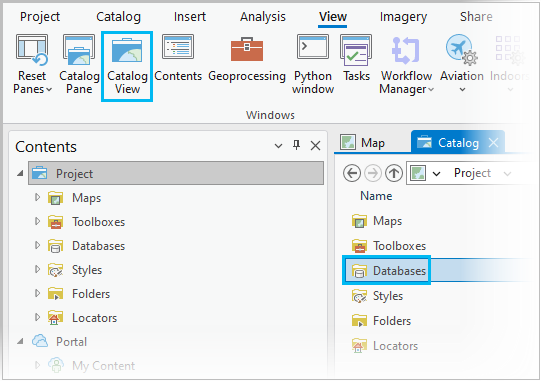Toggle auto-hide pin on Contents pane
542x382 pixels.
296,145
